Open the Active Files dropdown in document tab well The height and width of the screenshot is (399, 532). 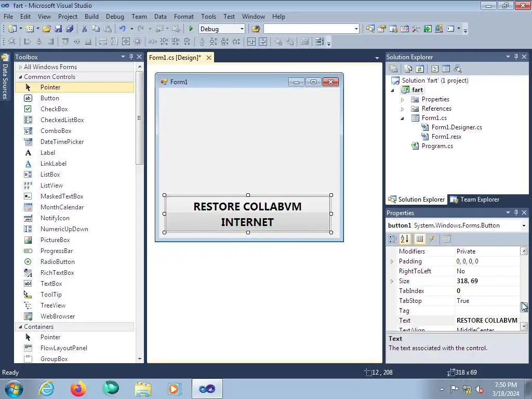point(377,58)
